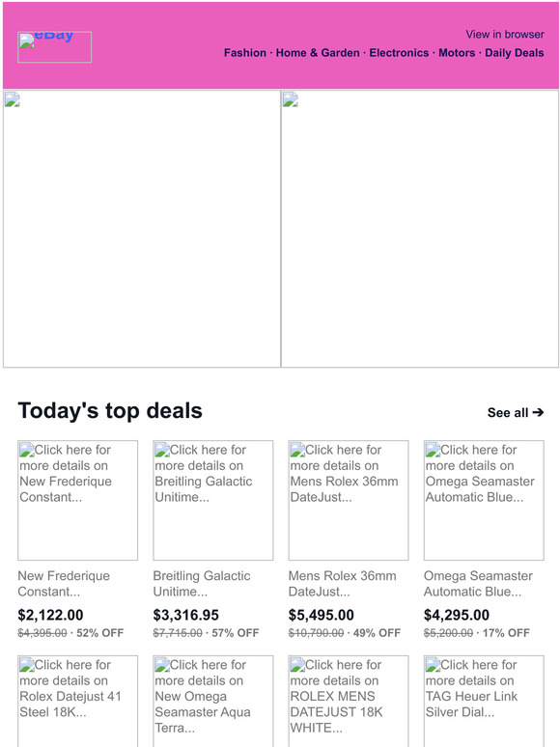Open Omega Seamaster Automatic Blue thumbnail
The image size is (560, 747).
484,500
